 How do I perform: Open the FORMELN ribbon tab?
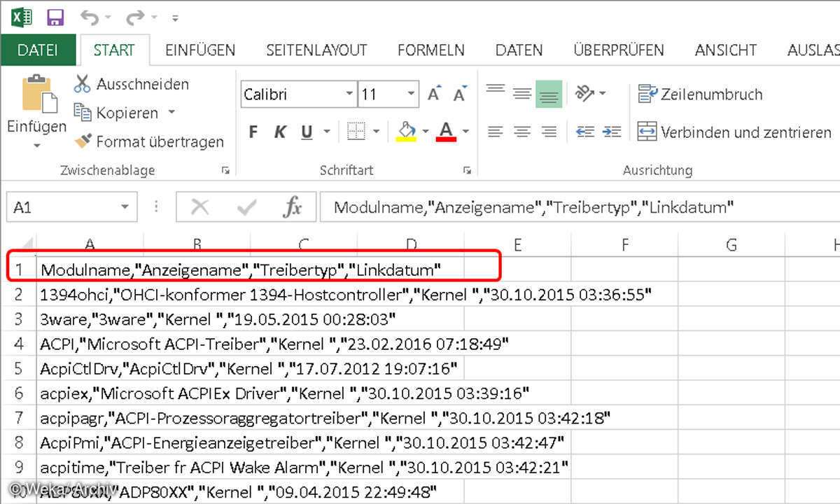430,50
